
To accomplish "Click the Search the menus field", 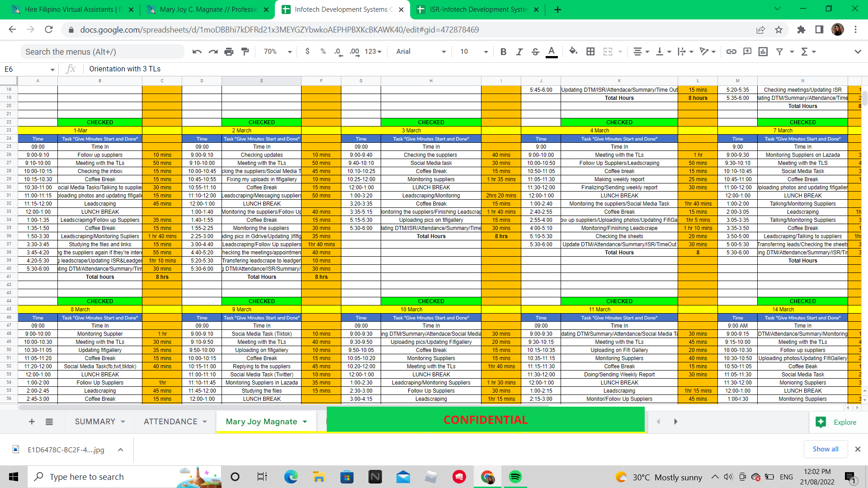I will tap(102, 52).
